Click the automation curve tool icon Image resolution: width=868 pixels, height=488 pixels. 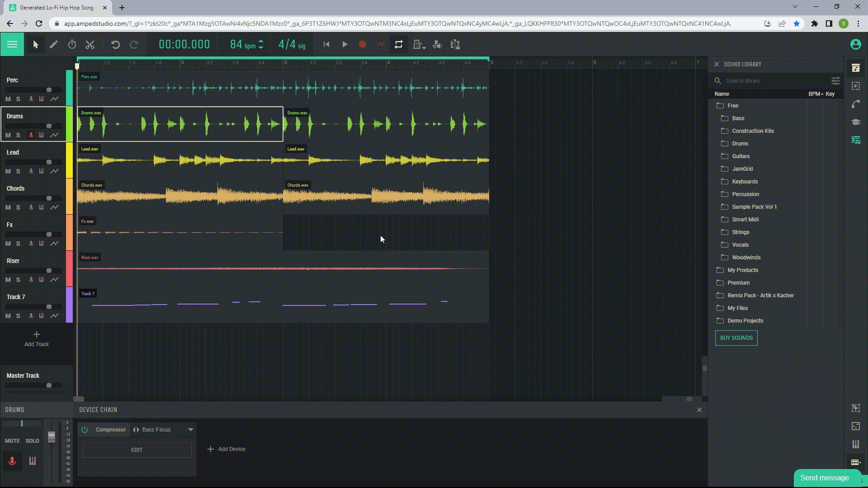(x=380, y=45)
